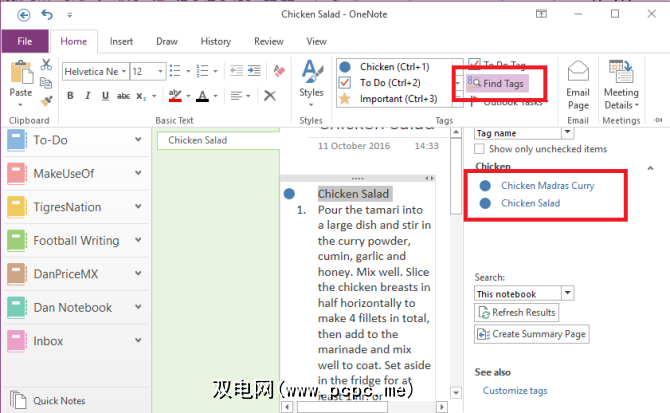The height and width of the screenshot is (413, 670).
Task: Open the subscript options arrow
Action: coord(154,96)
